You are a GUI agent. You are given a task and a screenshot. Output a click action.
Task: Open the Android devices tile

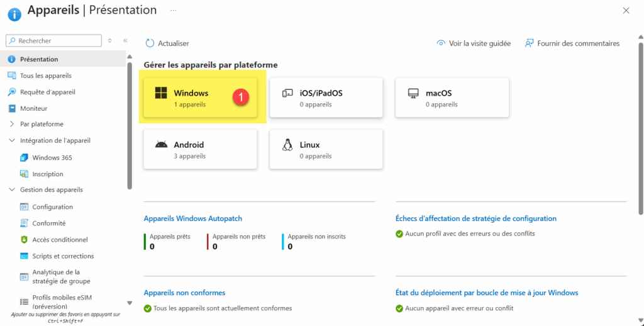(x=200, y=150)
